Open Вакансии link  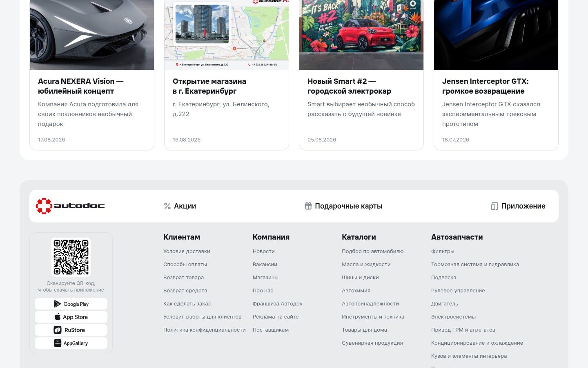(x=265, y=265)
